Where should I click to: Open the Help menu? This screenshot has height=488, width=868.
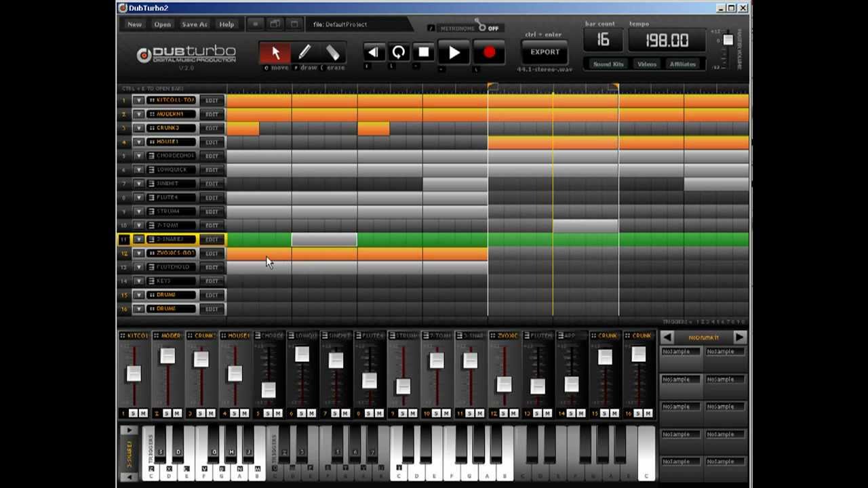226,24
